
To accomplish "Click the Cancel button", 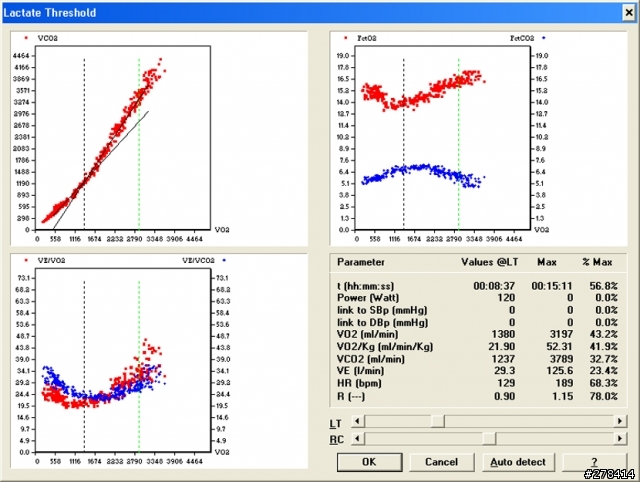I will tap(441, 462).
